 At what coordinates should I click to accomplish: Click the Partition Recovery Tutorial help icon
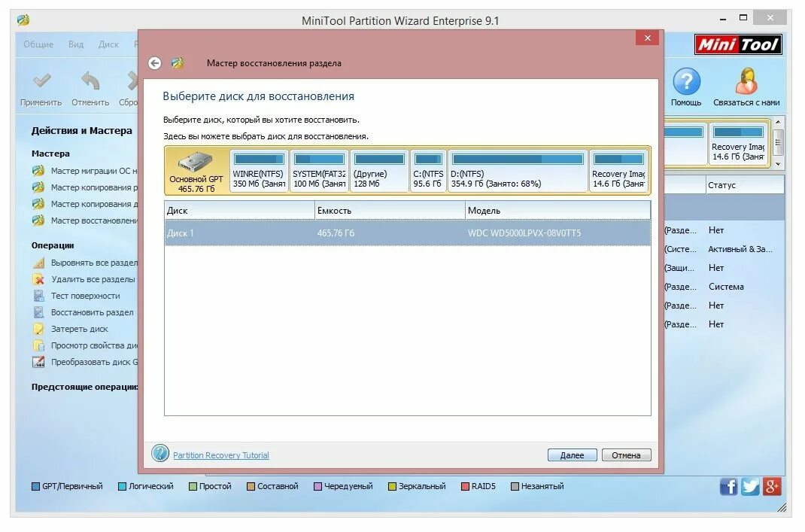pyautogui.click(x=160, y=454)
